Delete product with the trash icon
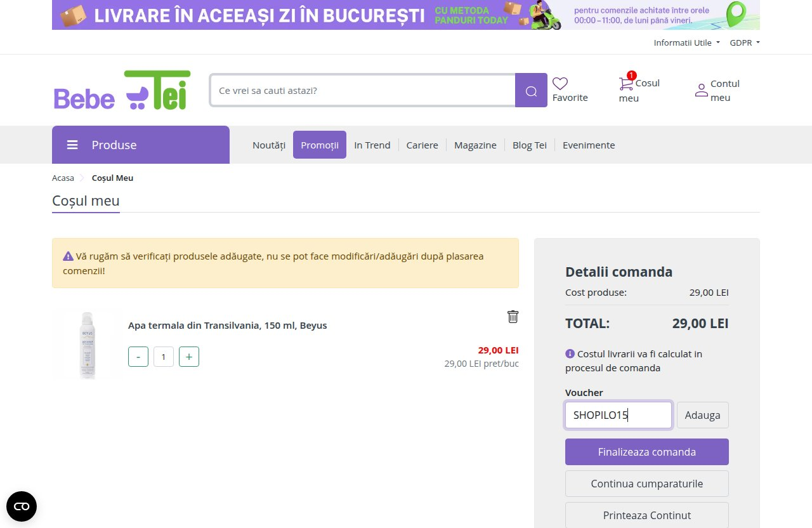 click(513, 316)
